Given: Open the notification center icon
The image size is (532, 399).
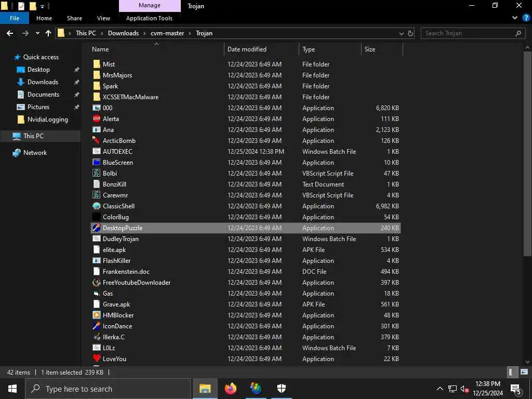Looking at the screenshot, I should click(x=516, y=389).
